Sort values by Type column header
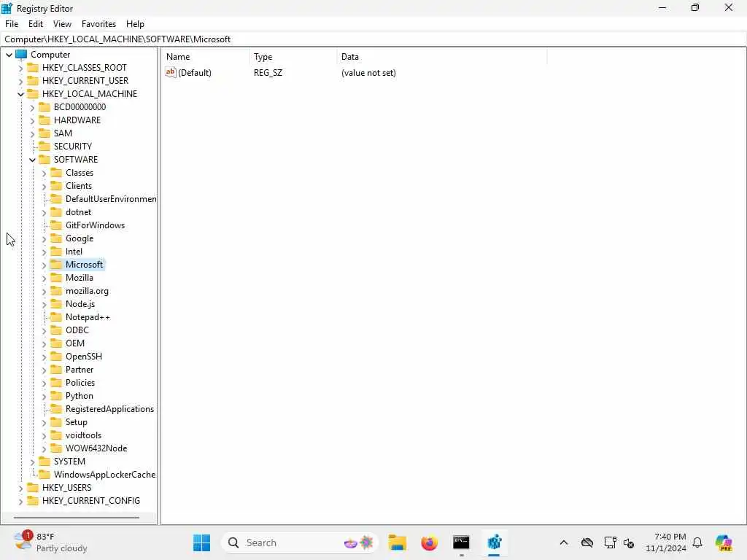The image size is (747, 560). point(293,57)
